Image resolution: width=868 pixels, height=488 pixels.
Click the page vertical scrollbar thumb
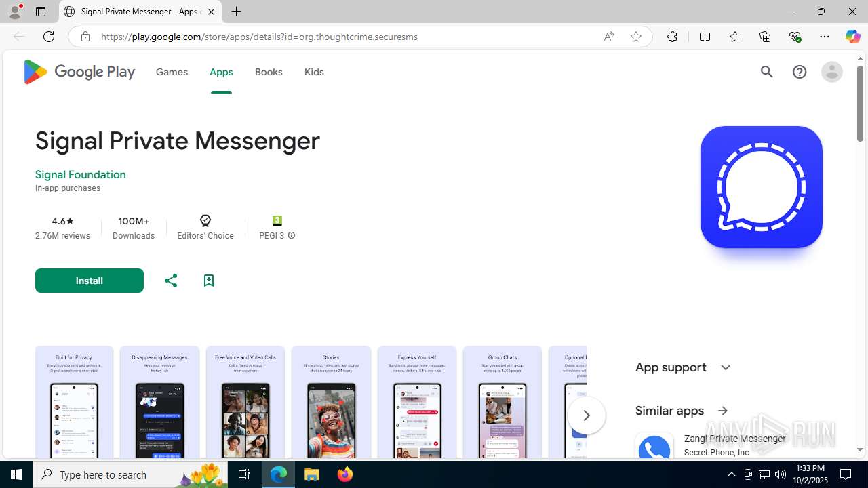(860, 104)
